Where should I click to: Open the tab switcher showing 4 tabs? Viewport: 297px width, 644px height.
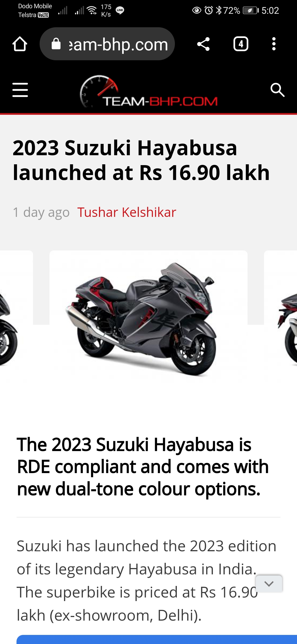(241, 44)
